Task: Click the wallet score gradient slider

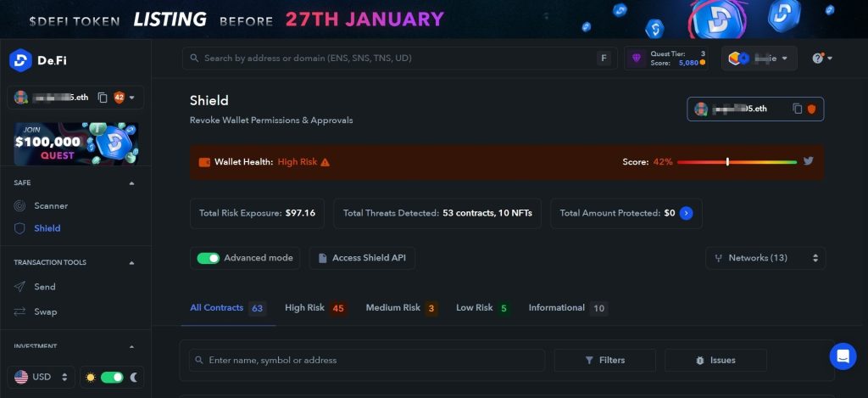Action: coord(736,161)
